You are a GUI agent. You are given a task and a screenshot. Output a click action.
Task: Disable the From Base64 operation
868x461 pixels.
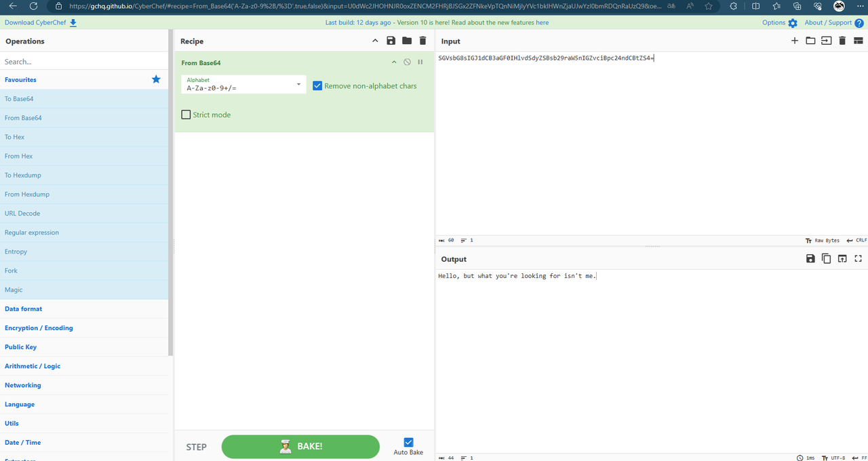pyautogui.click(x=407, y=62)
